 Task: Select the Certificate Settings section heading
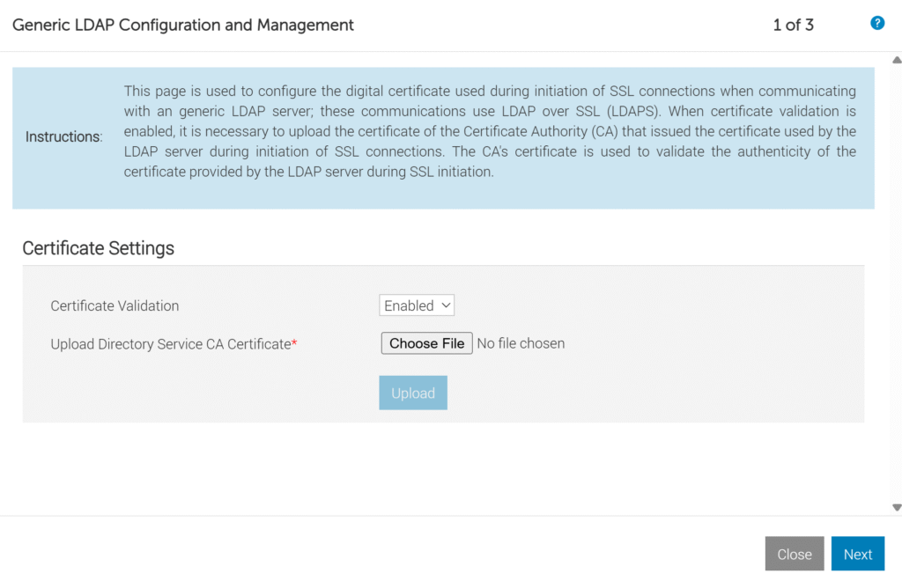pos(98,248)
